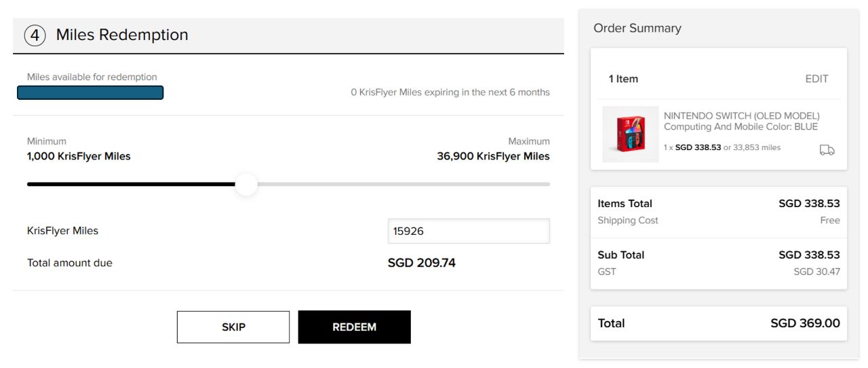Click the delivery truck icon

827,149
